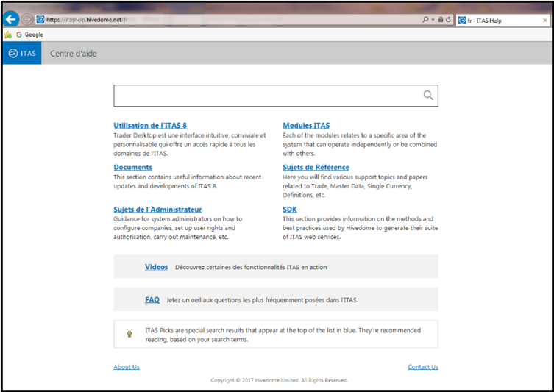
Task: Open the Documents link
Action: coord(132,168)
